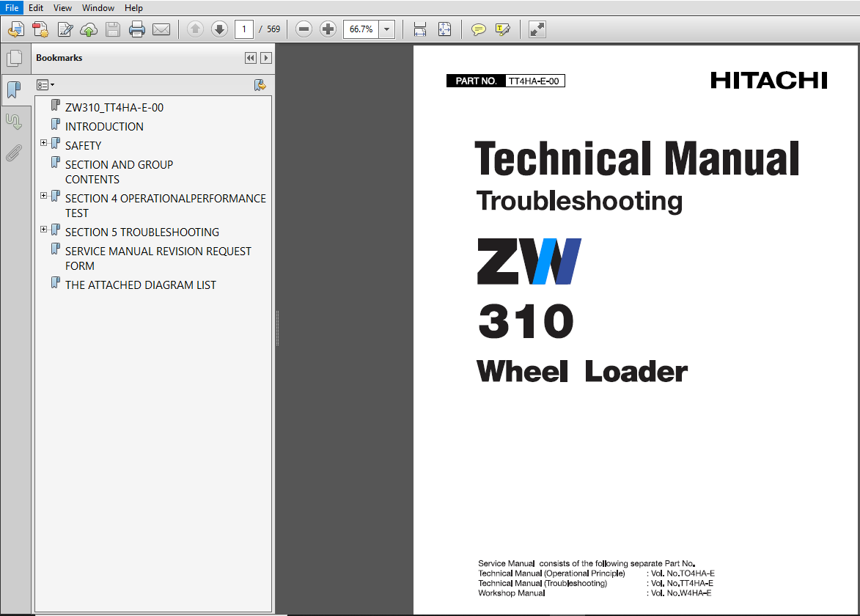Collapse the Bookmarks panel with double arrow
This screenshot has height=616, width=860.
(251, 58)
